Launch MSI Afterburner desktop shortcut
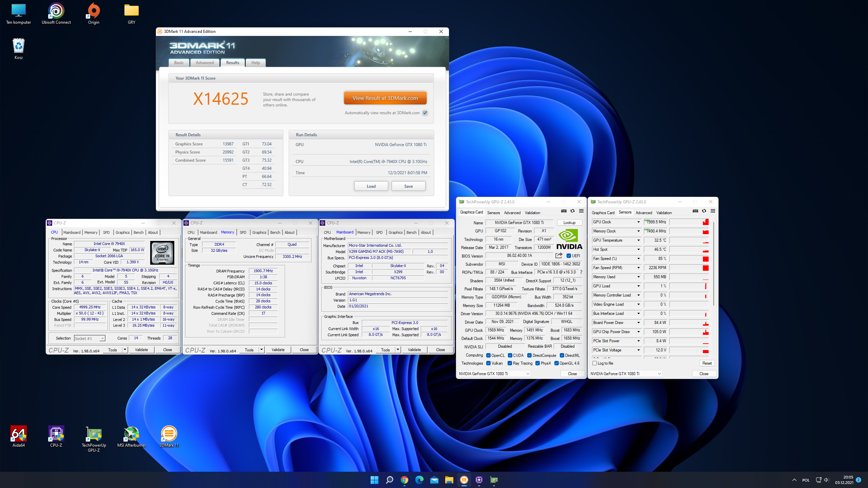This screenshot has width=868, height=488. (x=132, y=437)
